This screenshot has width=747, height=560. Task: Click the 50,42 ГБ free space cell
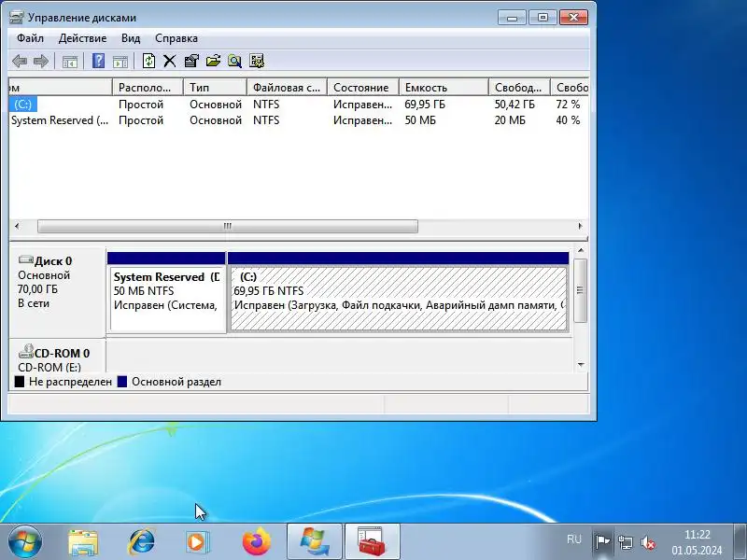514,105
